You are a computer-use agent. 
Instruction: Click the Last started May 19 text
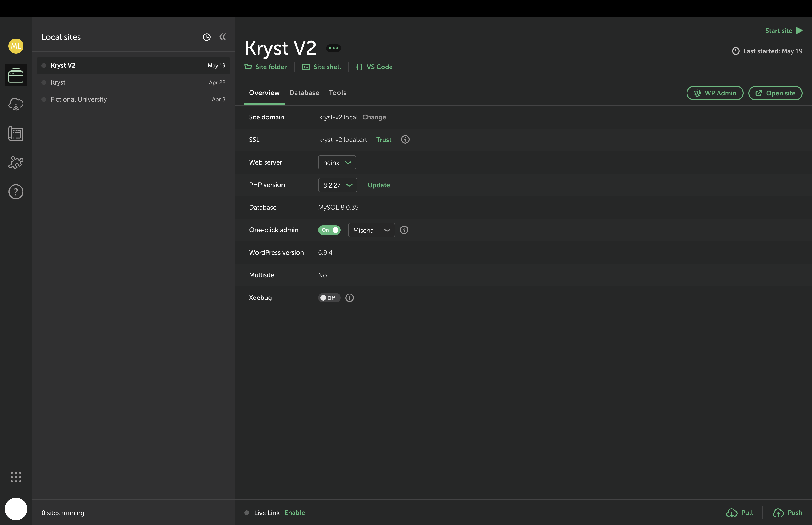(x=773, y=51)
